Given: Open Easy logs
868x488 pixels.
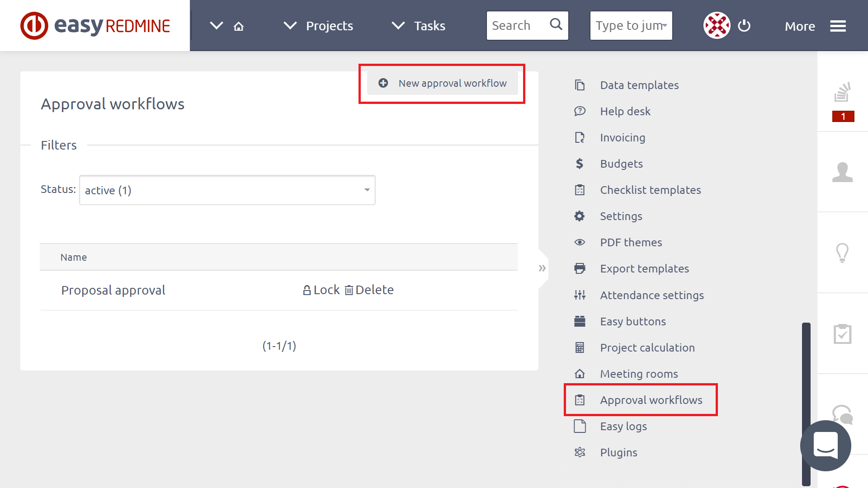Looking at the screenshot, I should click(623, 426).
